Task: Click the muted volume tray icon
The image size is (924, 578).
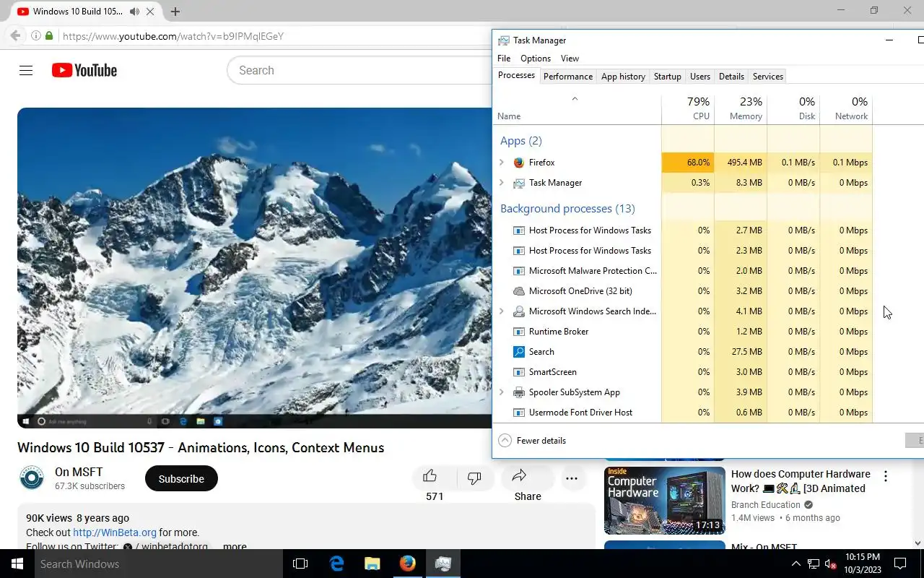Action: tap(830, 564)
